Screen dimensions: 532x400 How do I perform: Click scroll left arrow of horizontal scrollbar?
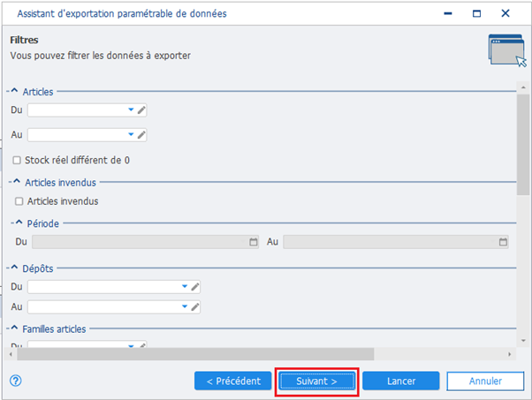11,354
